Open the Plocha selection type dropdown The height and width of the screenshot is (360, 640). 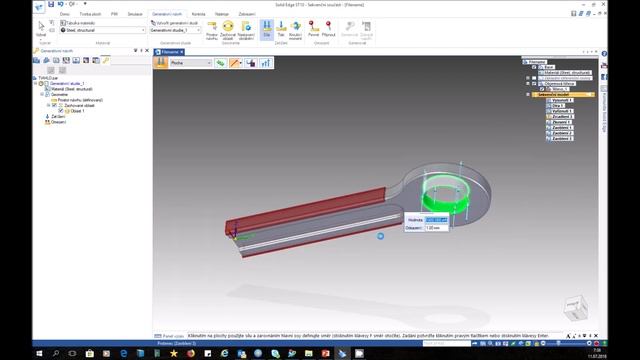coord(209,63)
